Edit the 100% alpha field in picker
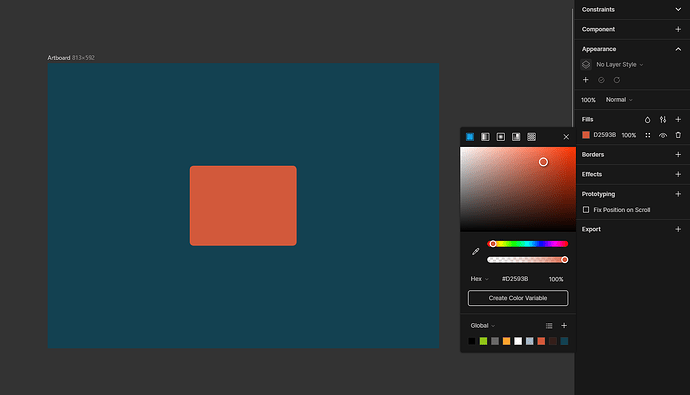 tap(556, 279)
